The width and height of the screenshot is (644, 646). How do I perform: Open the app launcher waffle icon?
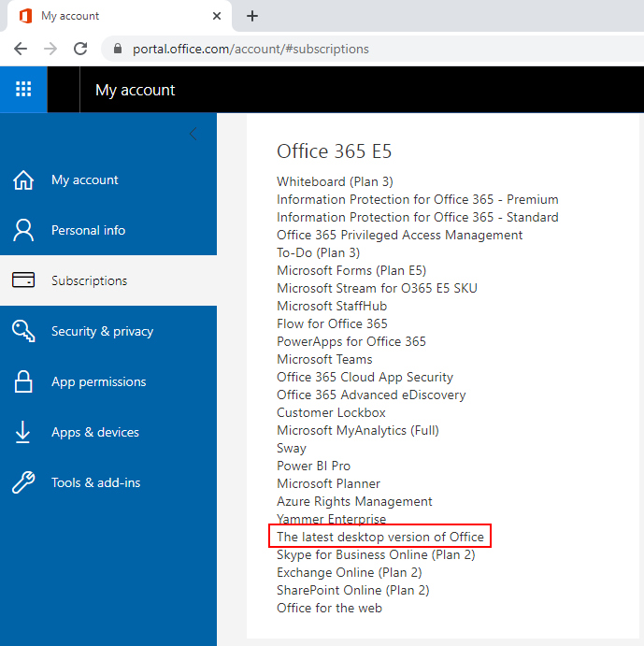click(23, 89)
